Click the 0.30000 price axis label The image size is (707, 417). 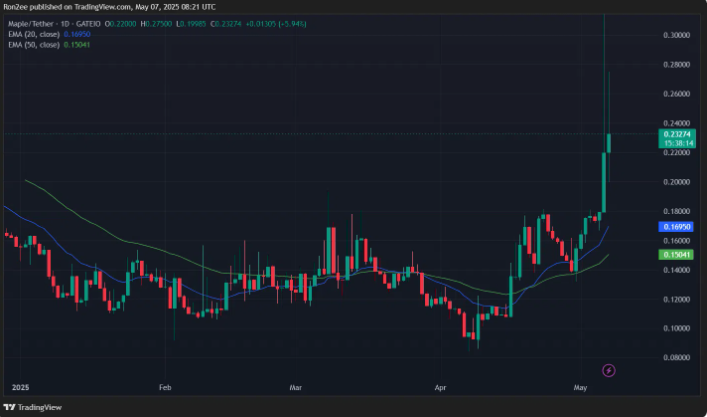click(x=676, y=35)
